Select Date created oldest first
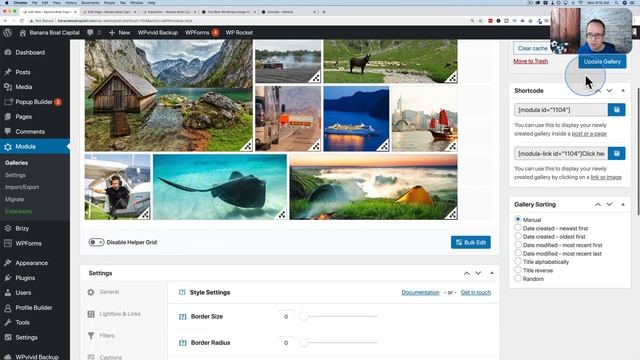 (518, 236)
